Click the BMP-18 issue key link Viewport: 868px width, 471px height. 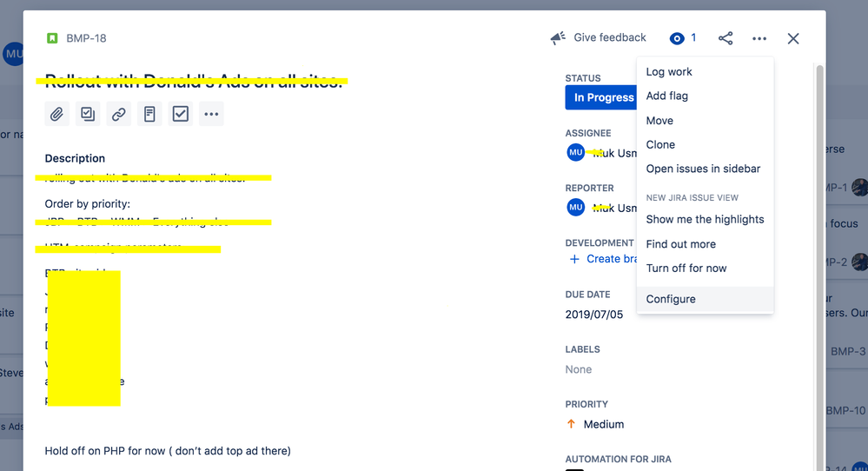click(86, 38)
